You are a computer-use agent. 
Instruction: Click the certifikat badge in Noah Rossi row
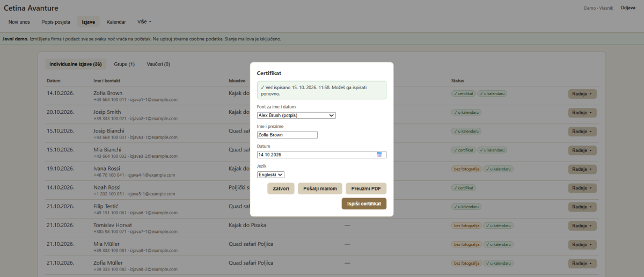click(x=463, y=188)
